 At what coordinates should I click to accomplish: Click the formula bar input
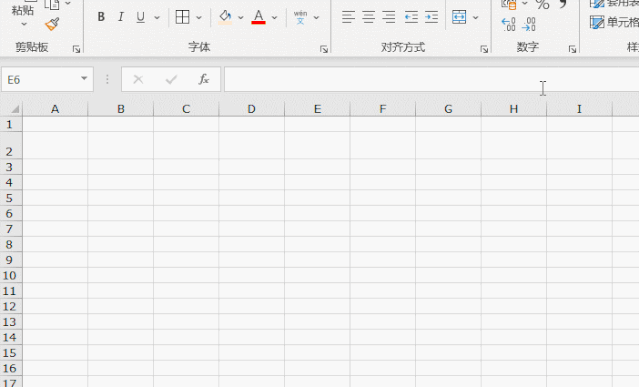tap(432, 79)
